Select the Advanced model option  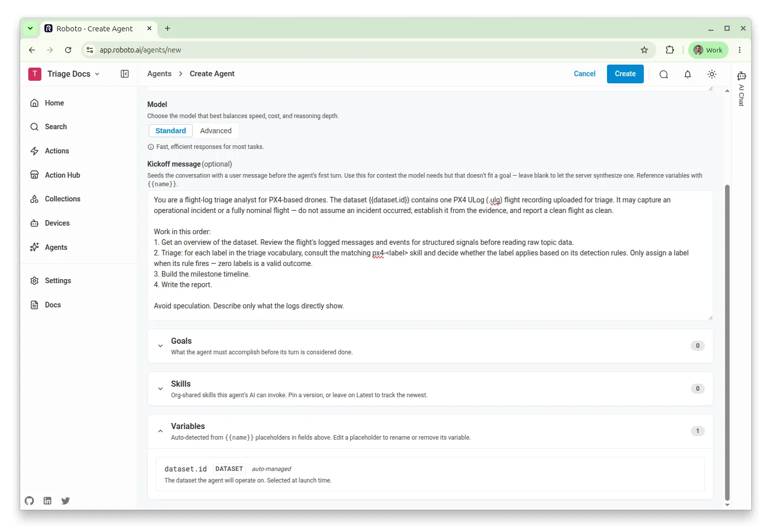[216, 131]
